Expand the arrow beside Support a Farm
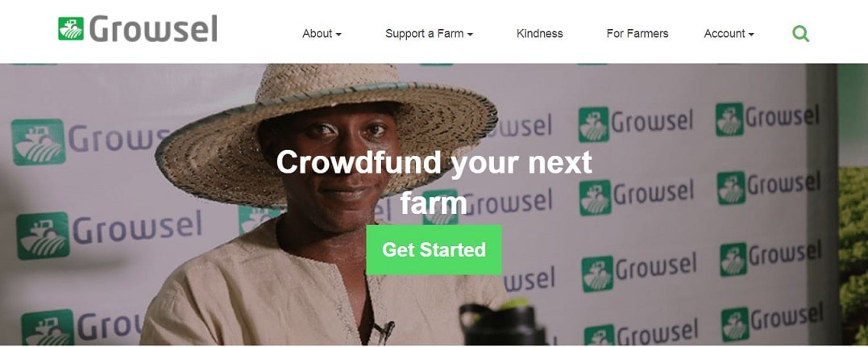This screenshot has height=347, width=868. (x=470, y=35)
